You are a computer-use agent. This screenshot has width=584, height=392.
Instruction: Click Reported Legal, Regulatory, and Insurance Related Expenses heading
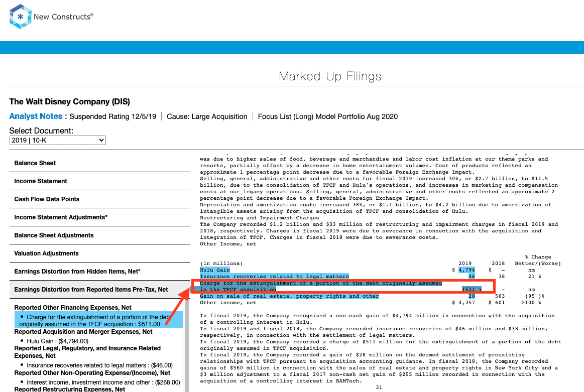[87, 352]
